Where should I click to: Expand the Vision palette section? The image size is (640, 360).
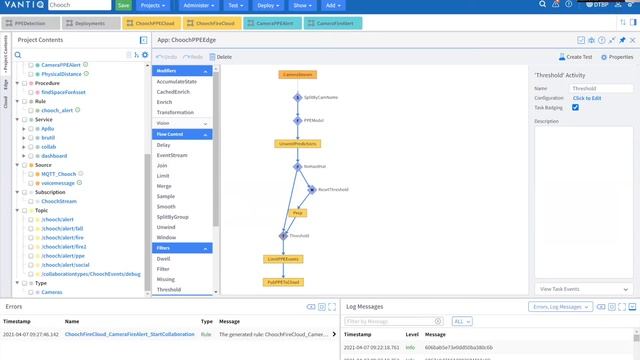pos(205,123)
